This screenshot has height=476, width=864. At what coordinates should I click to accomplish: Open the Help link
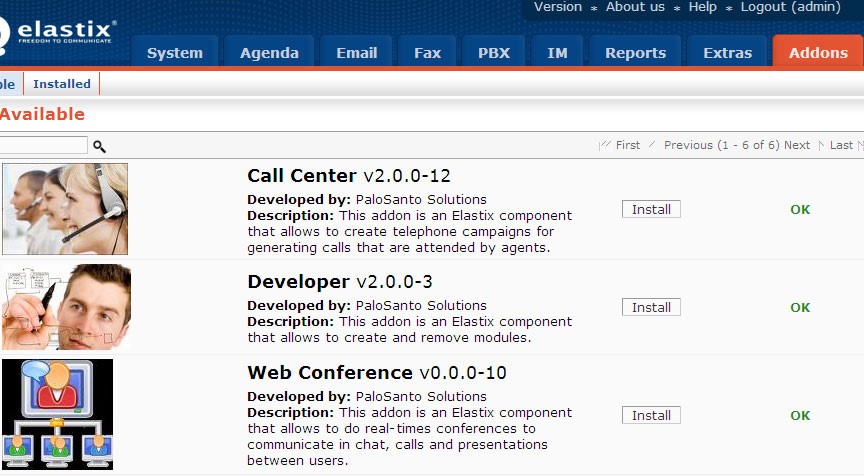pyautogui.click(x=703, y=7)
